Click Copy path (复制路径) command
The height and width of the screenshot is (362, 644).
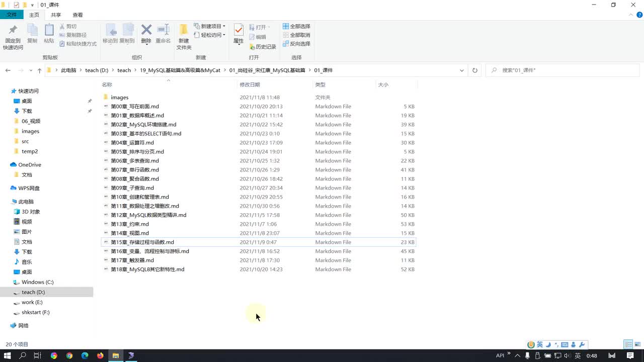click(x=73, y=35)
